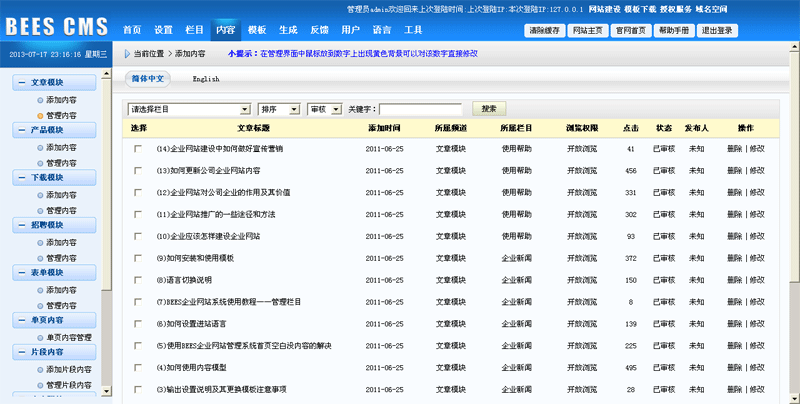Select 单页内容管理 in the sidebar
This screenshot has width=800, height=404.
69,338
